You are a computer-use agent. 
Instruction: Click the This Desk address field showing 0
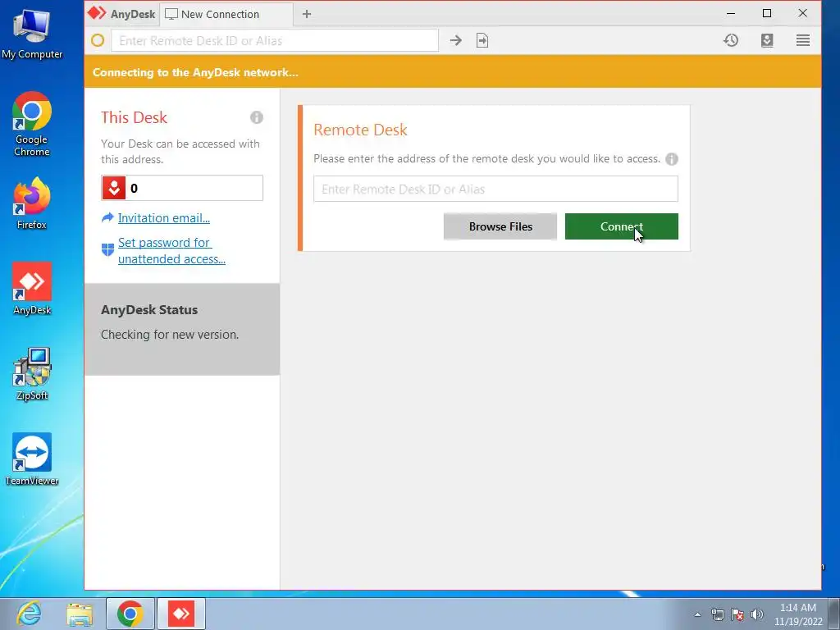182,188
